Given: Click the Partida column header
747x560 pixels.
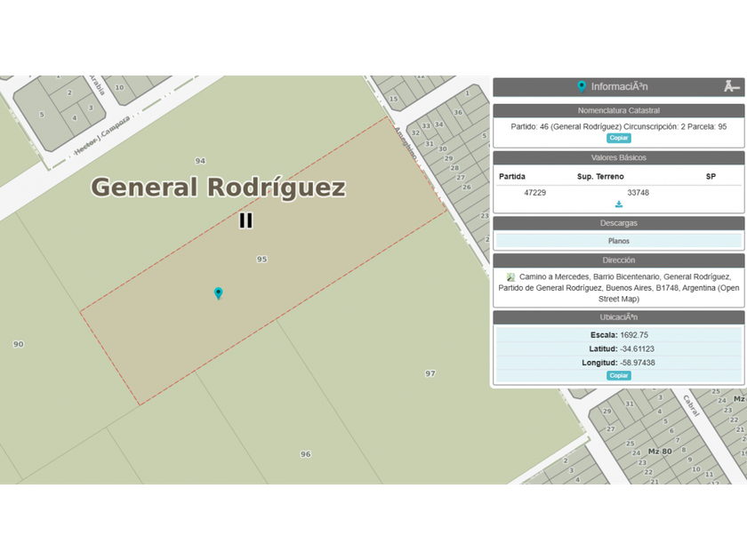Looking at the screenshot, I should (x=512, y=176).
